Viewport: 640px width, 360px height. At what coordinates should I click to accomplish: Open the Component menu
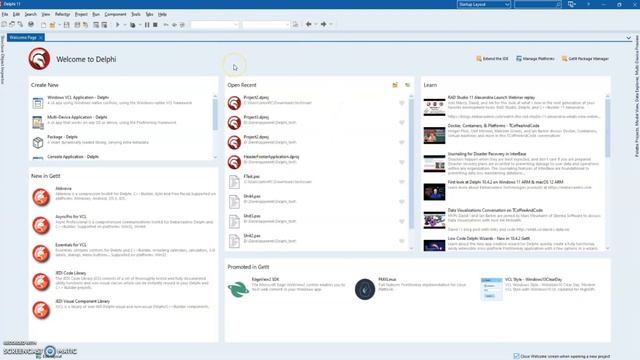click(x=115, y=14)
